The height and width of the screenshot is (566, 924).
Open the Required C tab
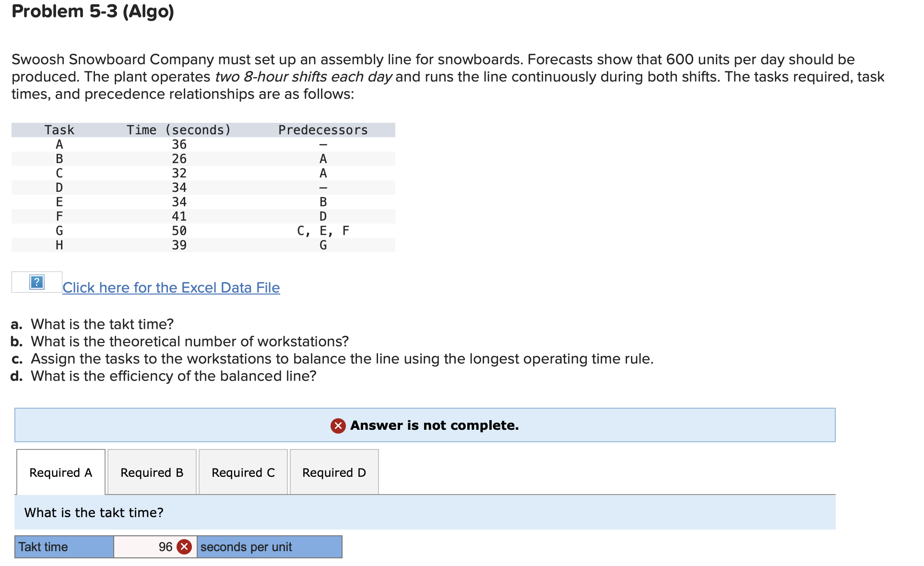(243, 472)
